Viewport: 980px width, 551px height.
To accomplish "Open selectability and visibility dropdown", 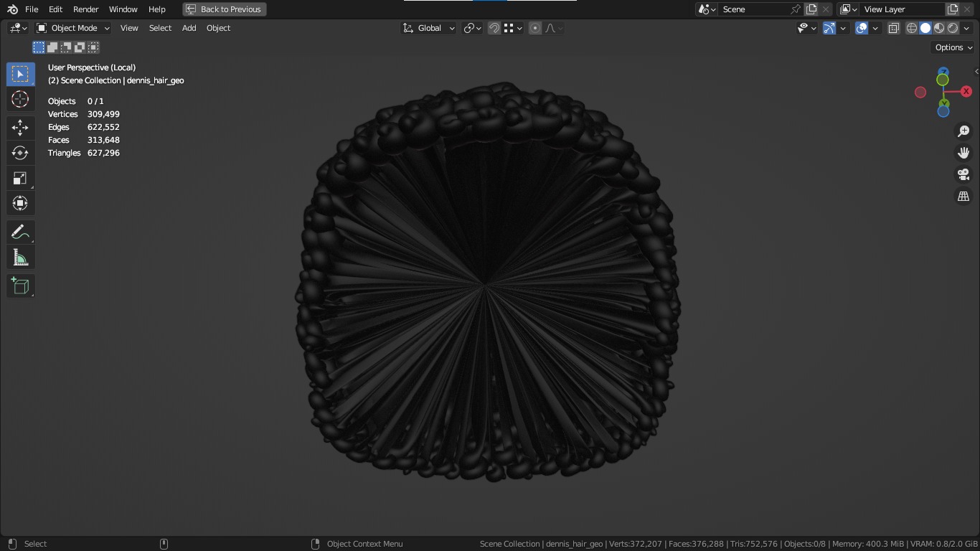I will click(x=807, y=28).
